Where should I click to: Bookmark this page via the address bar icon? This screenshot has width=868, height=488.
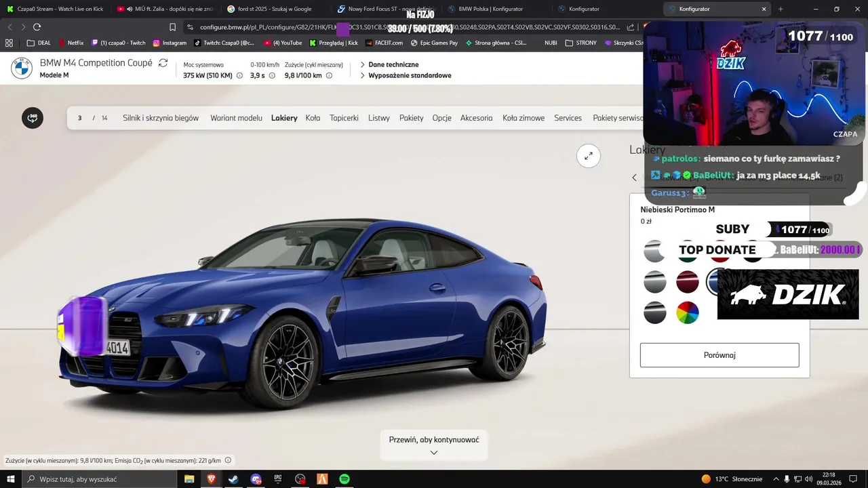point(172,27)
